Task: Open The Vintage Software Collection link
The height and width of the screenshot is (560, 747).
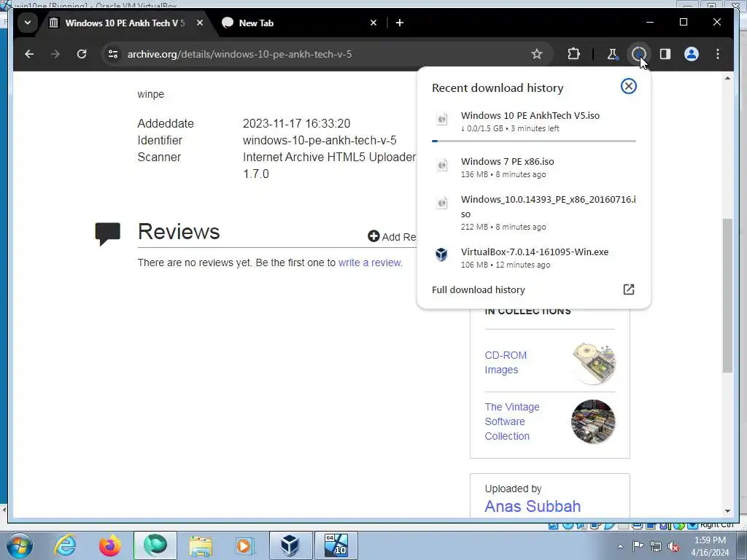Action: [511, 421]
